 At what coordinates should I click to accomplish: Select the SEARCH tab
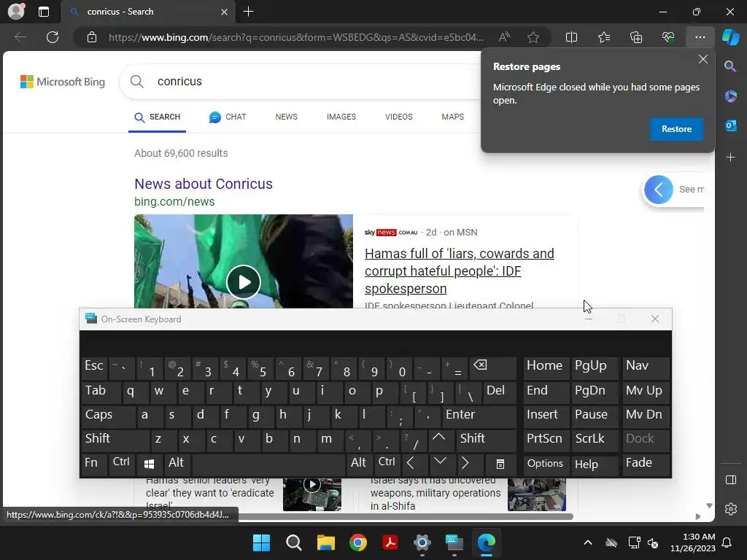(158, 117)
